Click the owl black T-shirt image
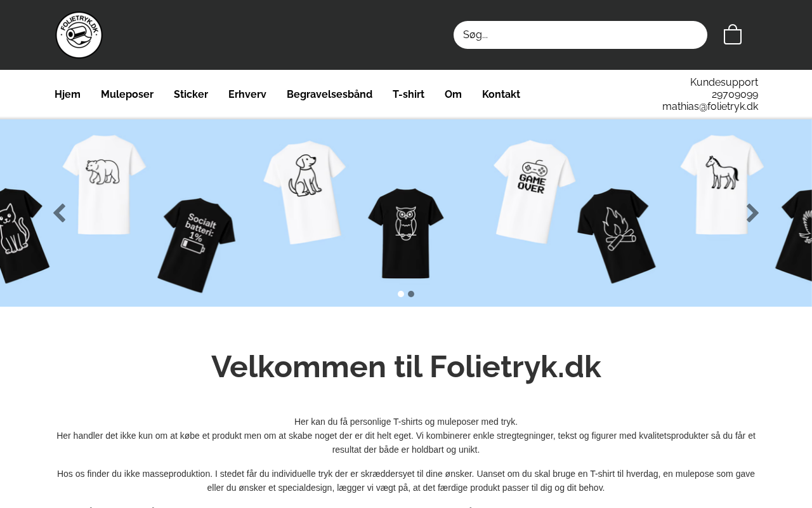 [406, 232]
